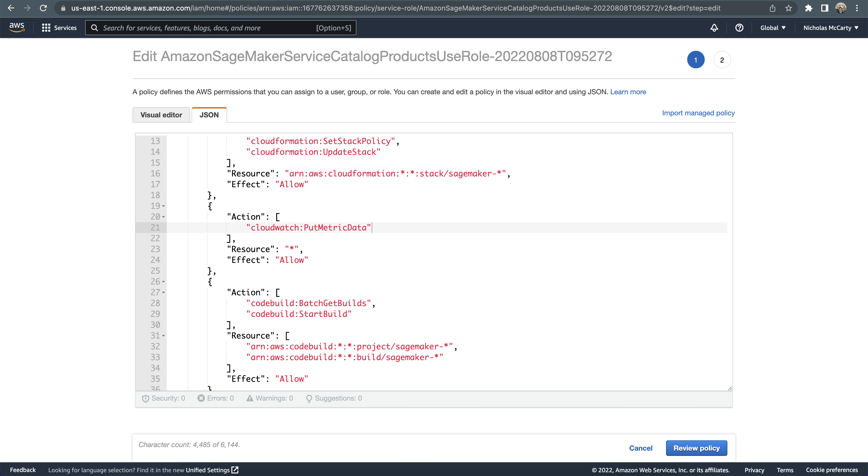
Task: Collapse the Action array at line 27
Action: pos(164,292)
